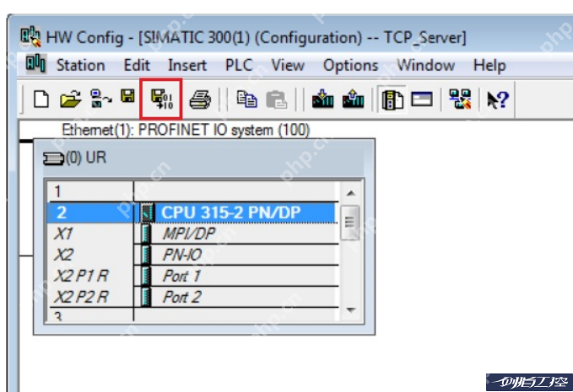The height and width of the screenshot is (392, 573).
Task: Click the Upload to PG icon
Action: (353, 99)
